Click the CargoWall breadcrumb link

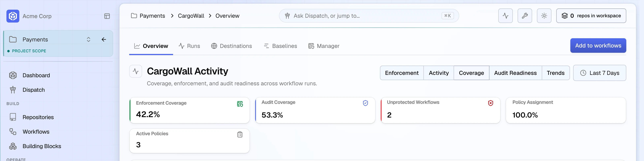click(x=191, y=16)
